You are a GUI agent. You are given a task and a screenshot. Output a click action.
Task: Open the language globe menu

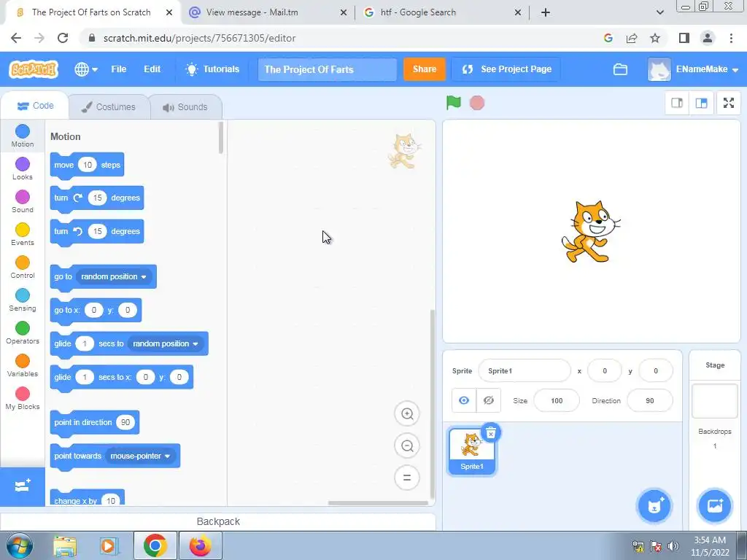[86, 69]
